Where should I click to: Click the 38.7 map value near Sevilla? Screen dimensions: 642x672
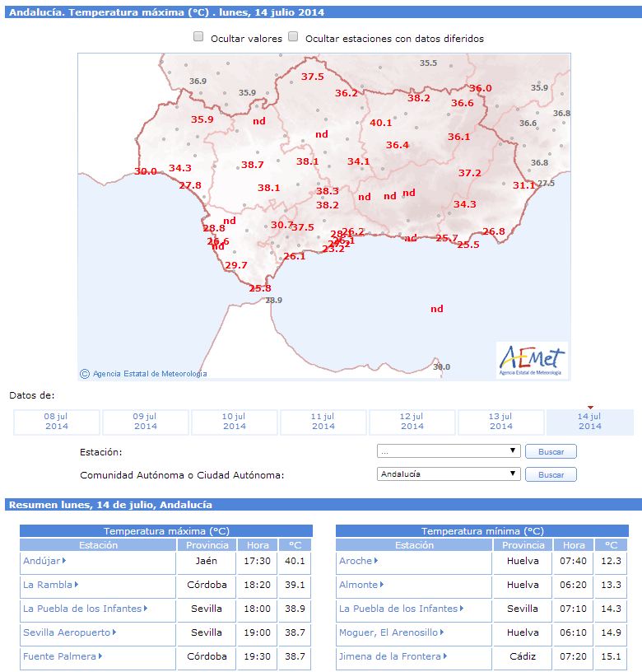point(252,165)
